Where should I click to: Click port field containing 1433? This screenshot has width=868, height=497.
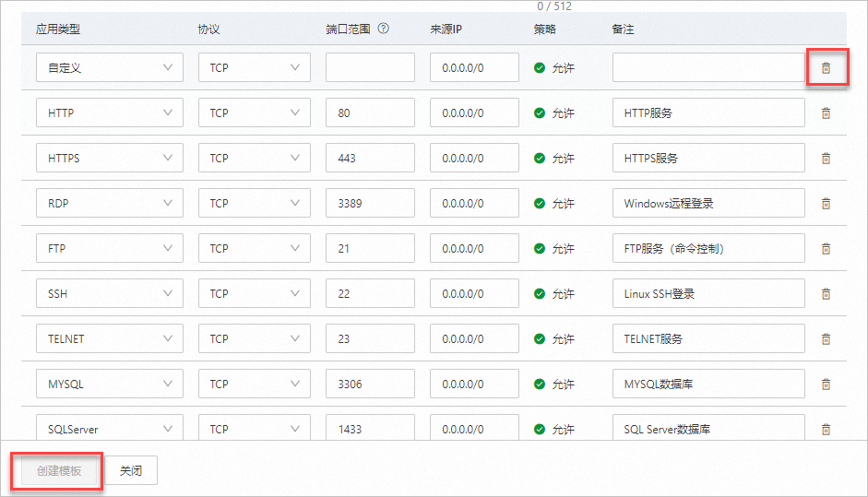[x=370, y=428]
